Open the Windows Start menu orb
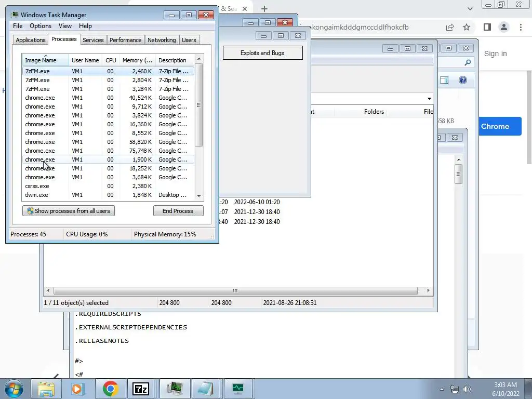The width and height of the screenshot is (532, 399). click(14, 389)
